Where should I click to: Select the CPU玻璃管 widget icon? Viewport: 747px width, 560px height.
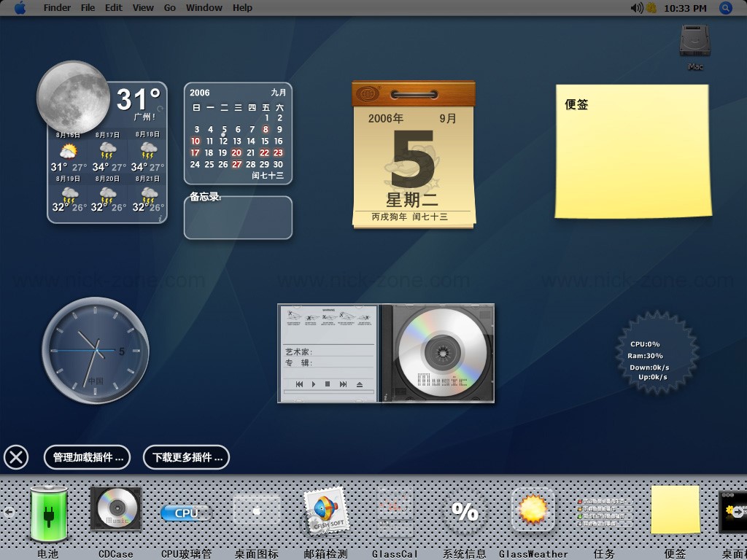tap(186, 513)
